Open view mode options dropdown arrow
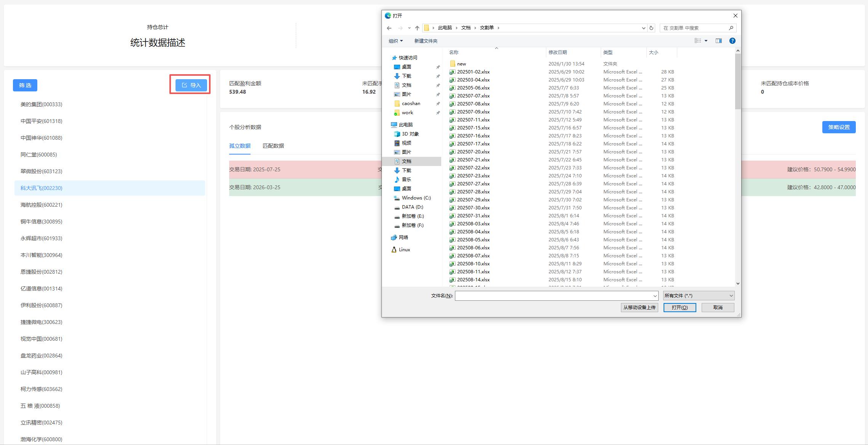Screen dimensions: 868x445 (706, 41)
